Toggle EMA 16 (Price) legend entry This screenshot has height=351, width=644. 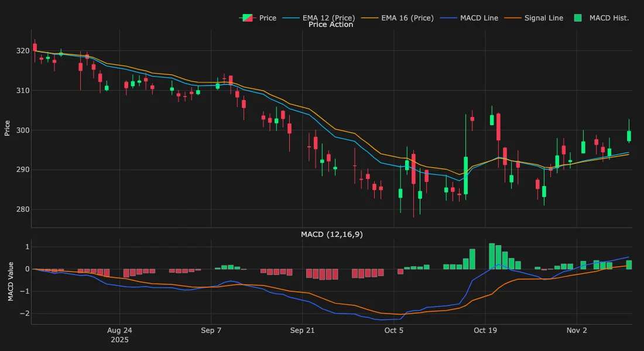(x=397, y=18)
